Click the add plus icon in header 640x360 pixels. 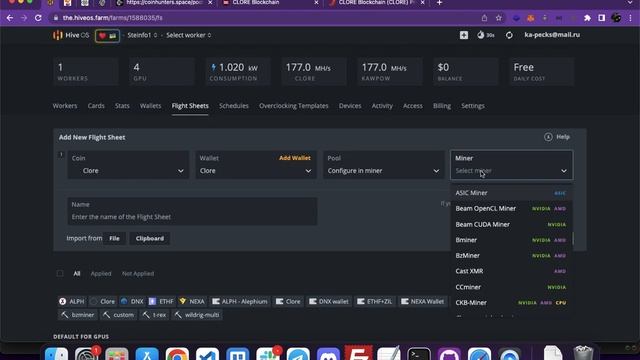coord(464,35)
